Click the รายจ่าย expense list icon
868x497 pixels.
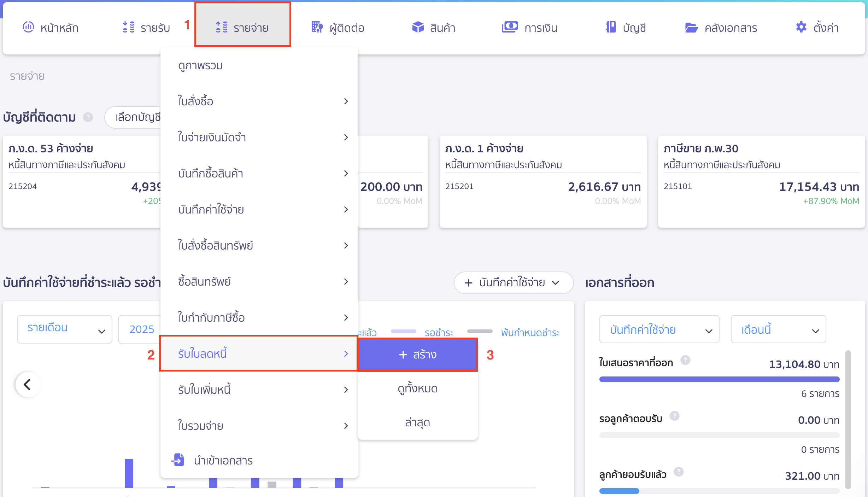tap(222, 27)
